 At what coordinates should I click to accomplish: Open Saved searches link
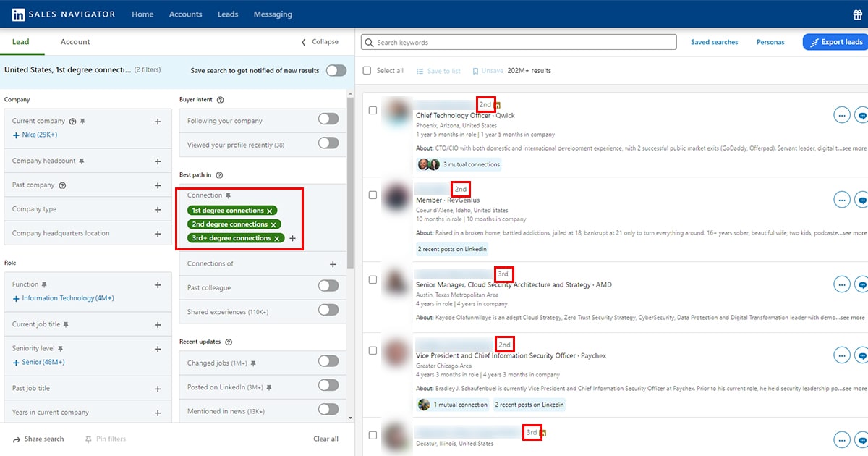[714, 42]
